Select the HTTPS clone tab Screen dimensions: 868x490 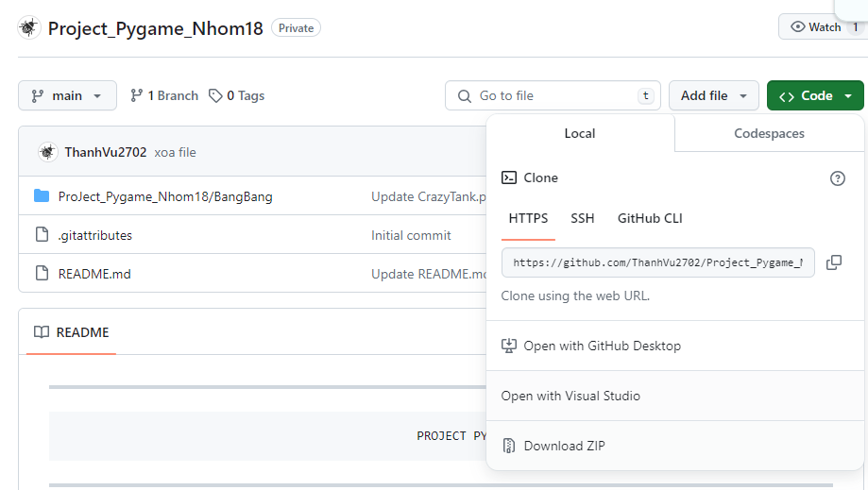528,218
